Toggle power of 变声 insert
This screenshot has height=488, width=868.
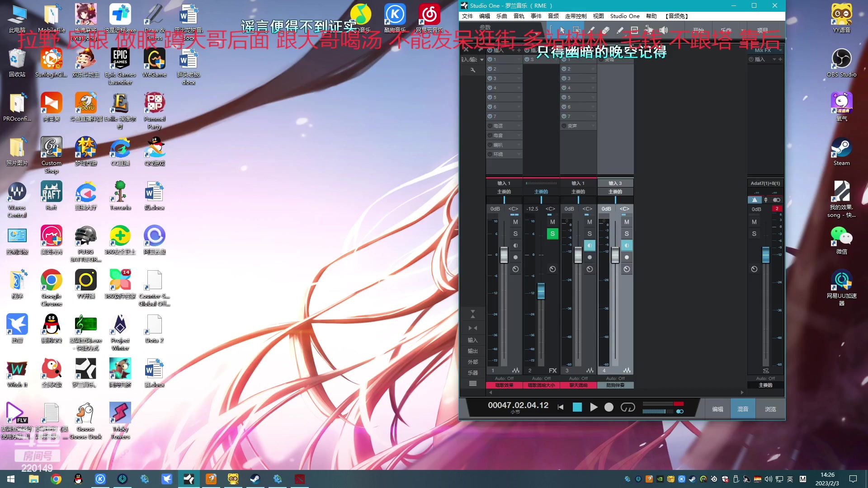[x=564, y=126]
